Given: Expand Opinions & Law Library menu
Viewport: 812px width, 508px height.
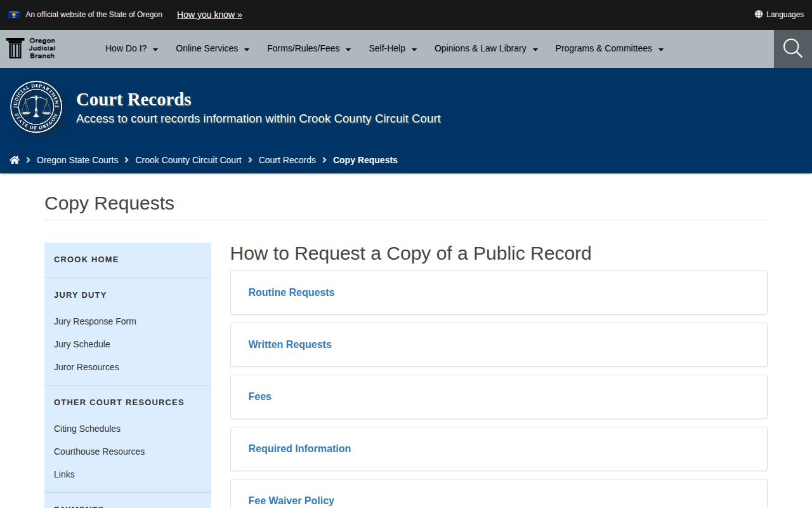Looking at the screenshot, I should [486, 48].
